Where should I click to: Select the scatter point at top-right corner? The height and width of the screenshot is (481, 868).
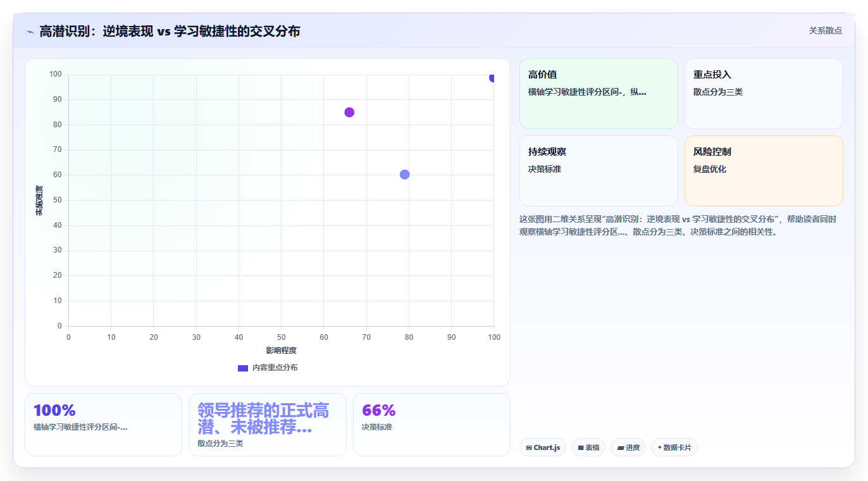[493, 78]
